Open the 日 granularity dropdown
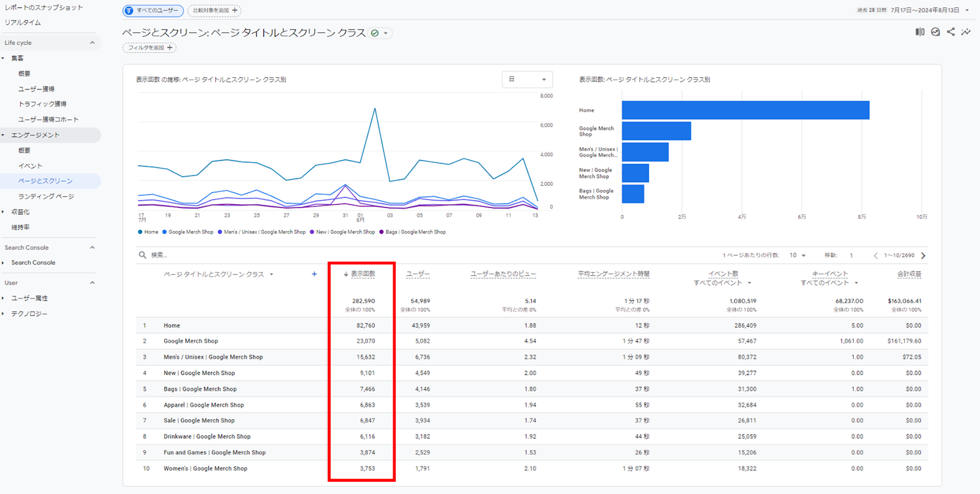This screenshot has height=494, width=980. pos(527,80)
